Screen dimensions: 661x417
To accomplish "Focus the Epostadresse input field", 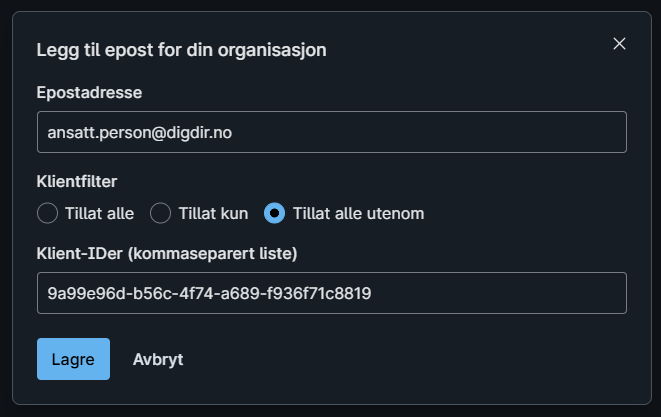I will [x=331, y=132].
